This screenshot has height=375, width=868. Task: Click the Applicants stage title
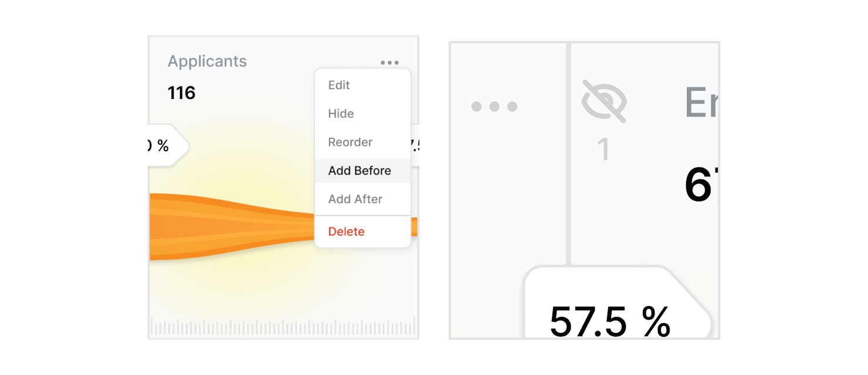pyautogui.click(x=207, y=62)
